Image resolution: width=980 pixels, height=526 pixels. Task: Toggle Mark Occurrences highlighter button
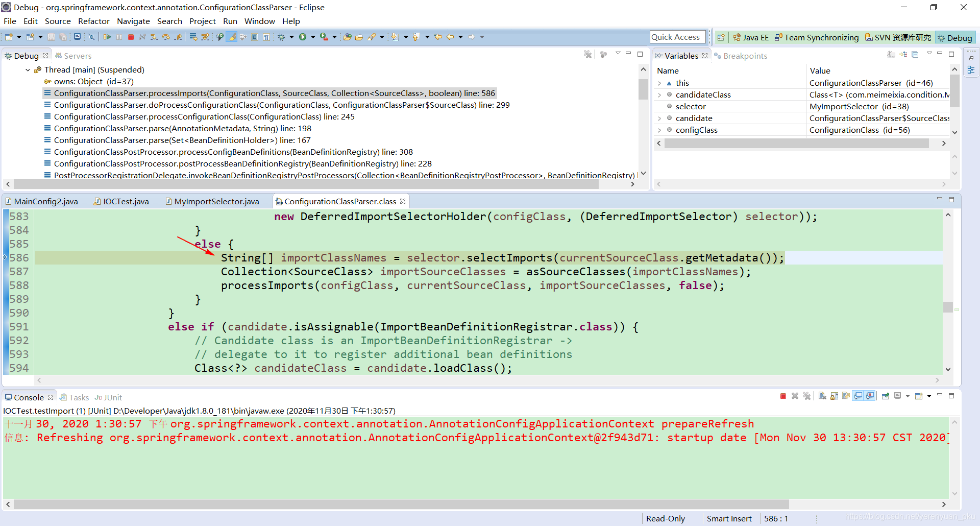232,37
